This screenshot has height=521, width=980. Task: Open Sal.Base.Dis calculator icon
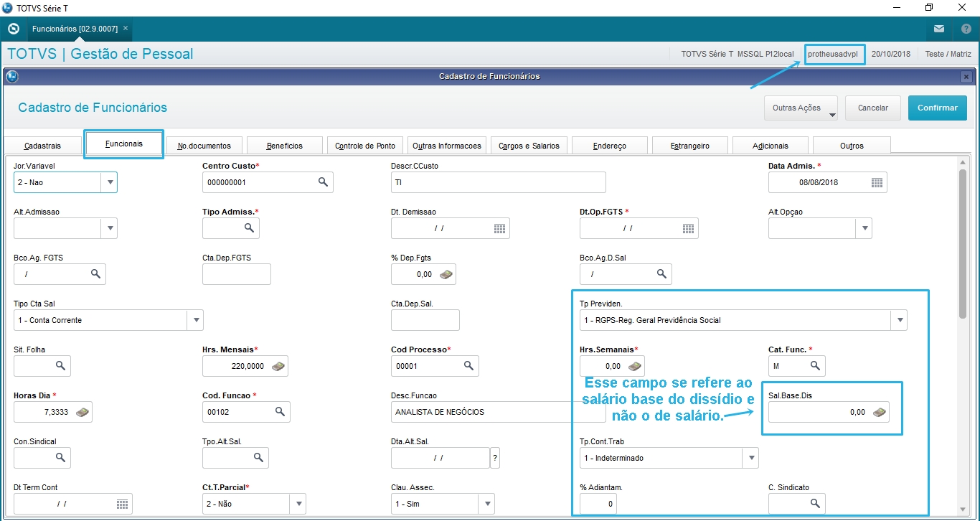tap(880, 412)
